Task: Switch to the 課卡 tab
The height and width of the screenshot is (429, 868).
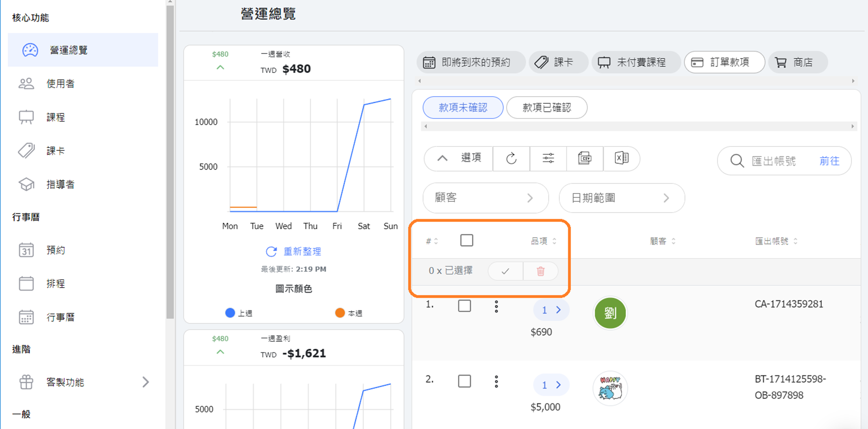Action: click(x=558, y=62)
